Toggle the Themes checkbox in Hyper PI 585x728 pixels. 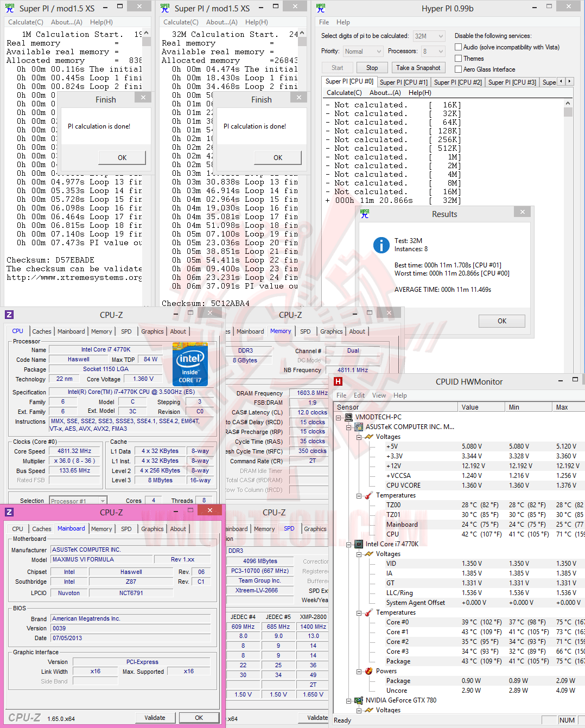459,59
